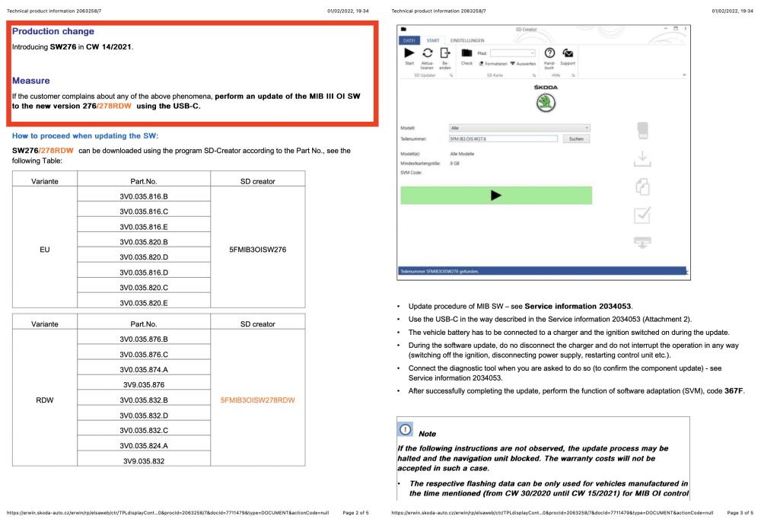Open the DATEI tab

(x=409, y=41)
